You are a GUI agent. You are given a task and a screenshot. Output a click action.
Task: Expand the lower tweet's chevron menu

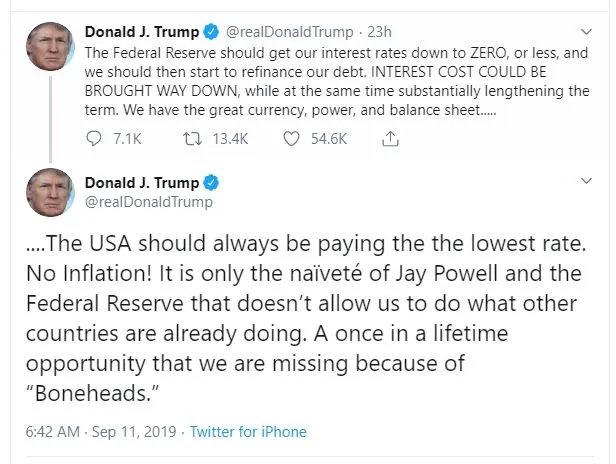point(587,182)
